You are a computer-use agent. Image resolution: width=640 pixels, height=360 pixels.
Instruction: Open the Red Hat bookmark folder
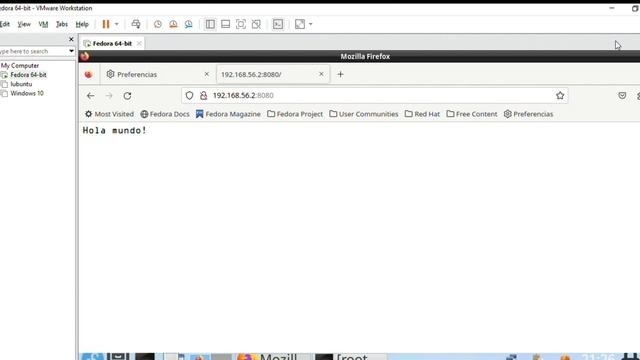click(422, 114)
